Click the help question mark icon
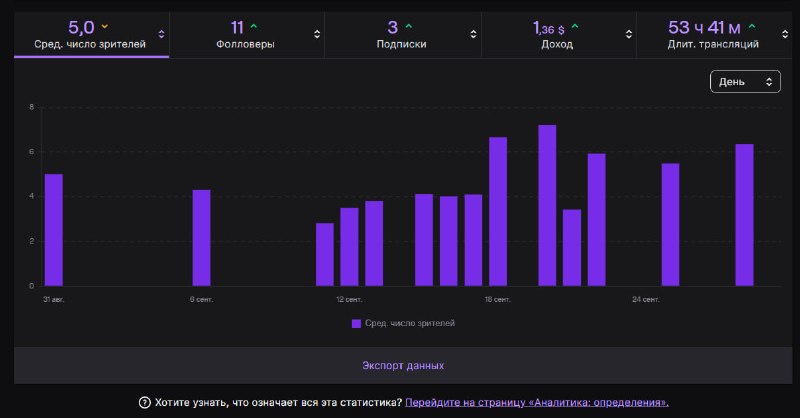Image resolution: width=800 pixels, height=418 pixels. tap(144, 403)
